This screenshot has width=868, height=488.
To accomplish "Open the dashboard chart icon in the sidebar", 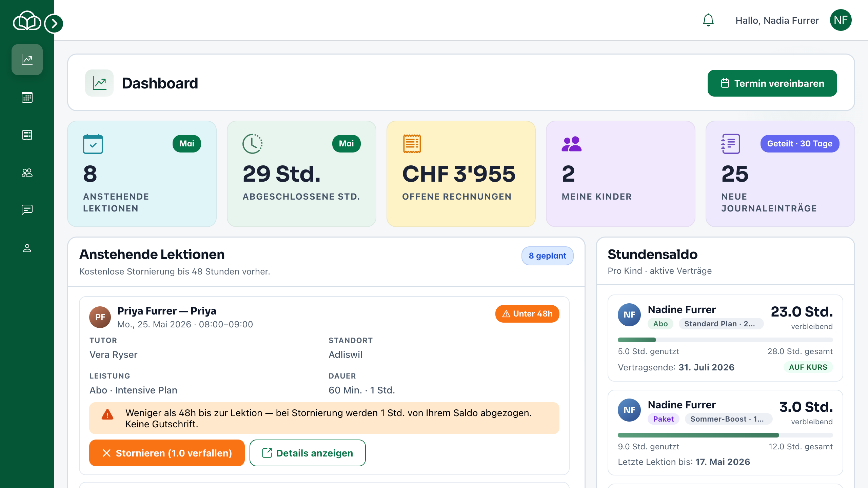I will pos(27,60).
